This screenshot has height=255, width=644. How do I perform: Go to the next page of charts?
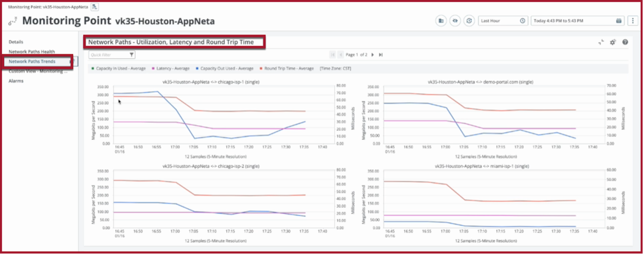373,55
